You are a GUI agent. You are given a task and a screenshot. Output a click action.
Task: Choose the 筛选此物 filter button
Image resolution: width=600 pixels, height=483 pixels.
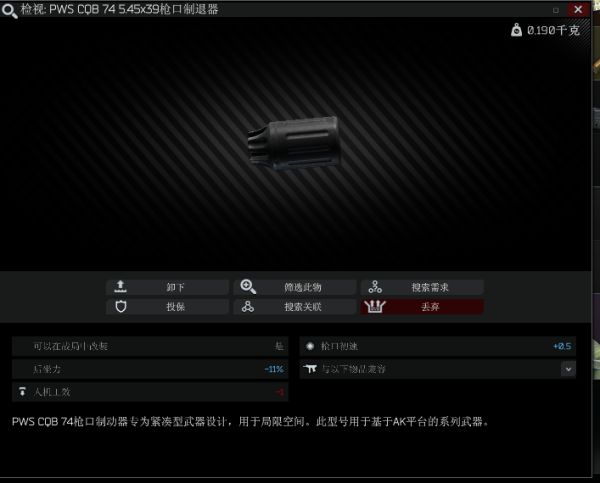point(295,287)
